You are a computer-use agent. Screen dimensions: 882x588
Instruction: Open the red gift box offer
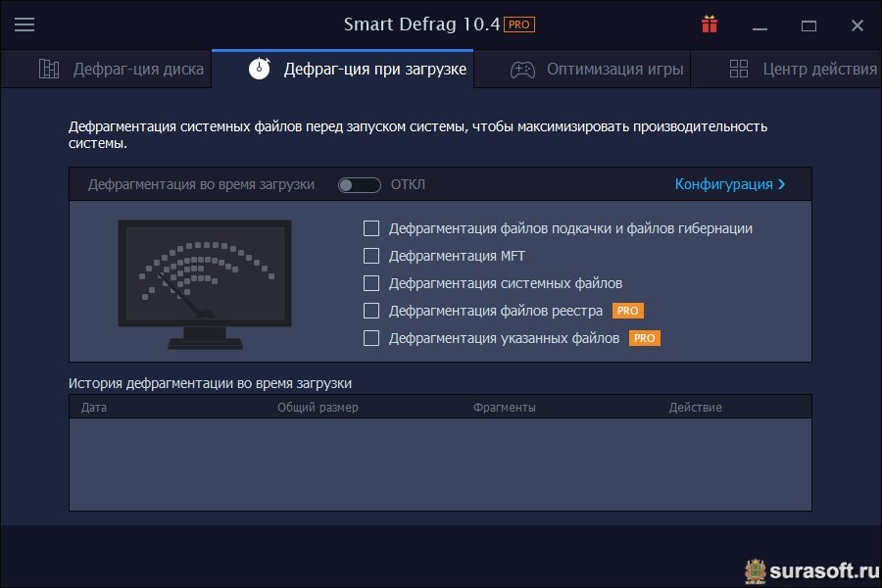click(710, 24)
